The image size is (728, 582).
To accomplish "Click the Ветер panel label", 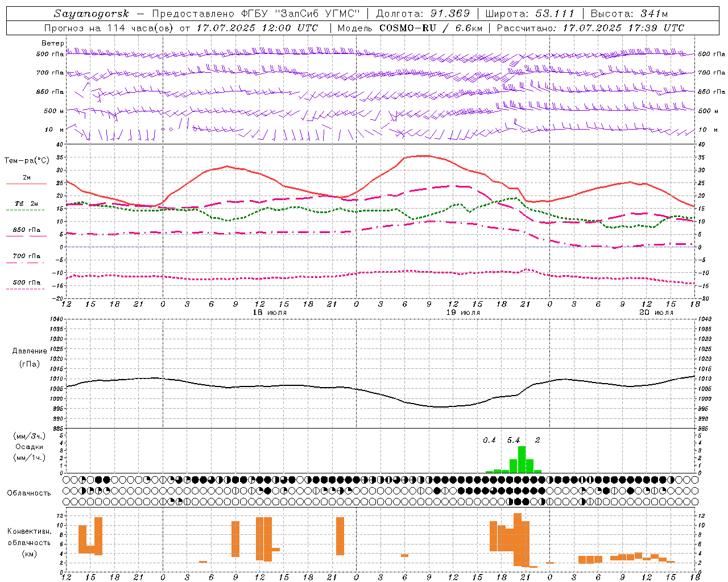I will click(53, 43).
